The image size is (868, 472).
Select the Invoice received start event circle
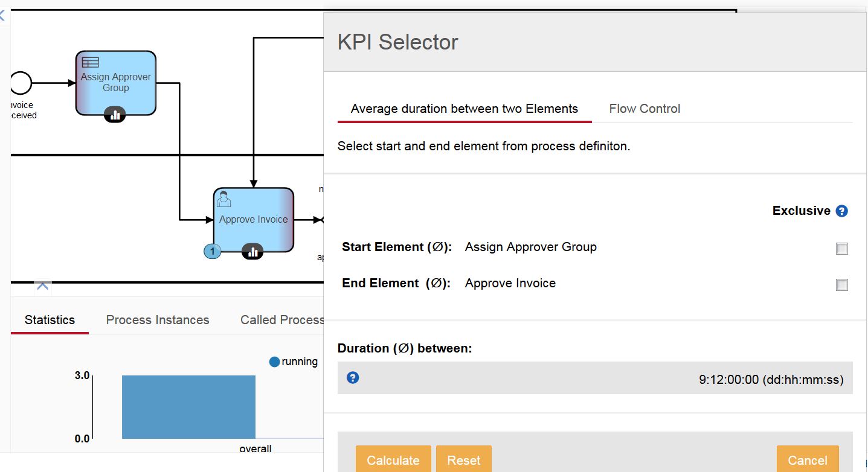tap(21, 83)
